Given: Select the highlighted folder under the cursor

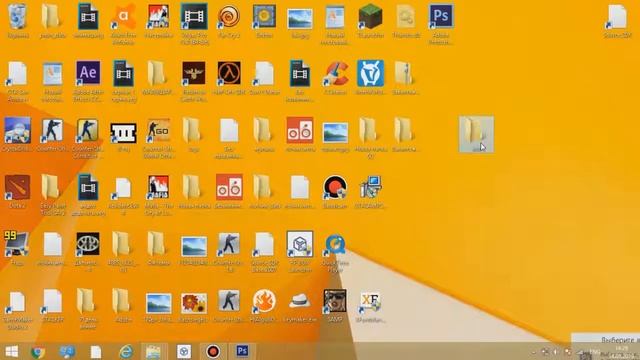Looking at the screenshot, I should point(476,134).
